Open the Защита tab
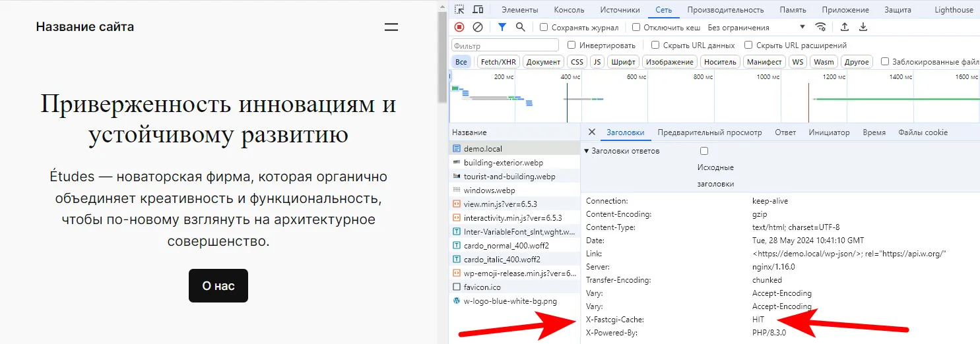Screen dimensions: 980x344 898,10
